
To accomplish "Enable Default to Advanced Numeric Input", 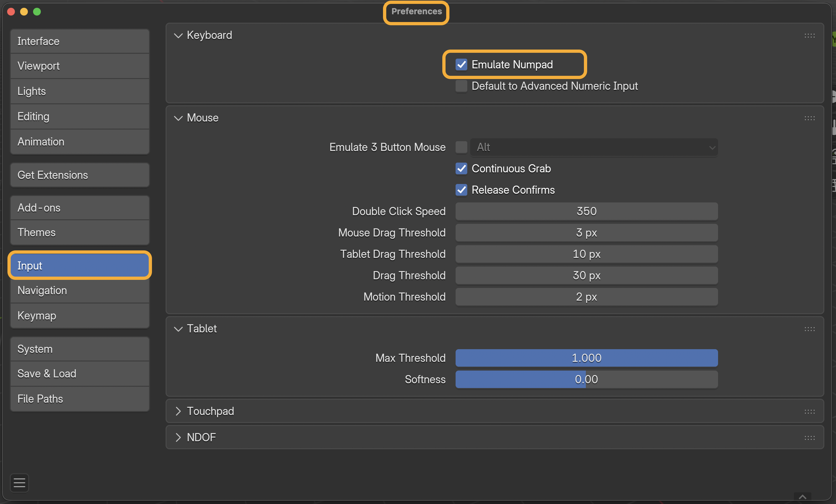I will (x=461, y=86).
